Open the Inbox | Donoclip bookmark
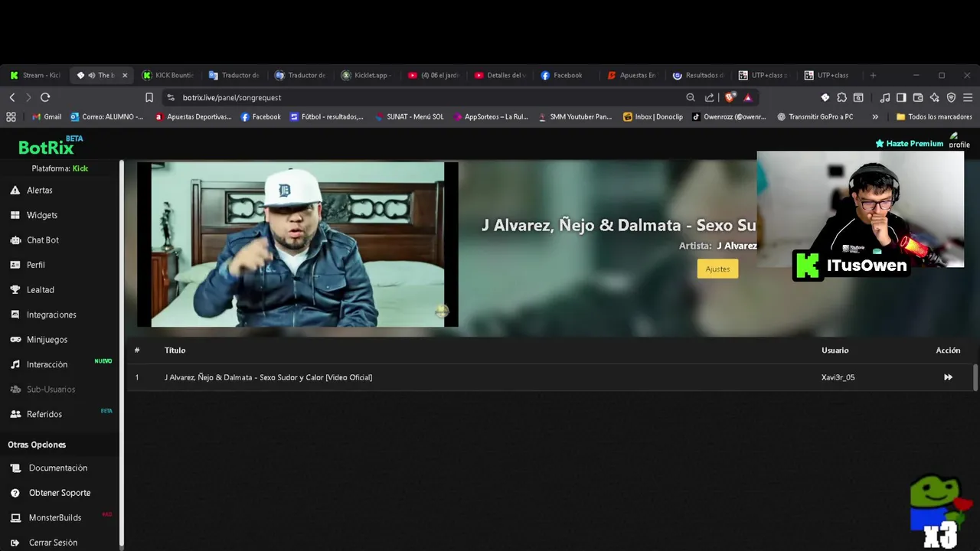The width and height of the screenshot is (980, 551). pyautogui.click(x=653, y=117)
